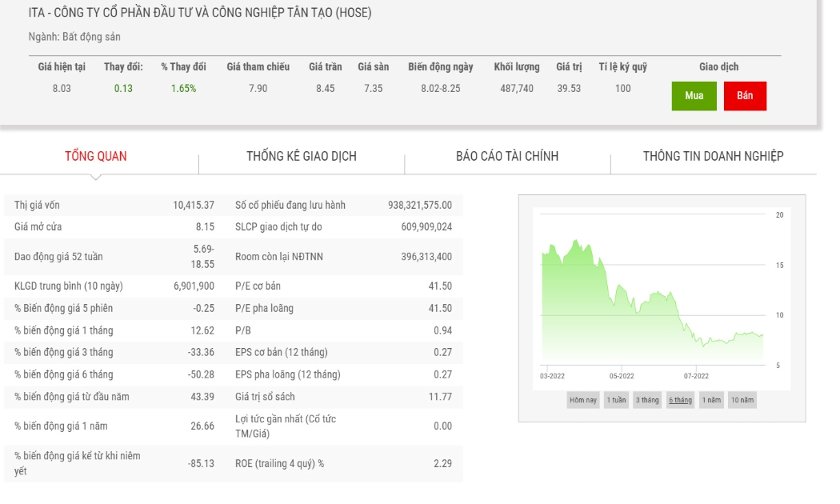Image resolution: width=840 pixels, height=504 pixels.
Task: Click the change value 0.13
Action: coord(123,88)
